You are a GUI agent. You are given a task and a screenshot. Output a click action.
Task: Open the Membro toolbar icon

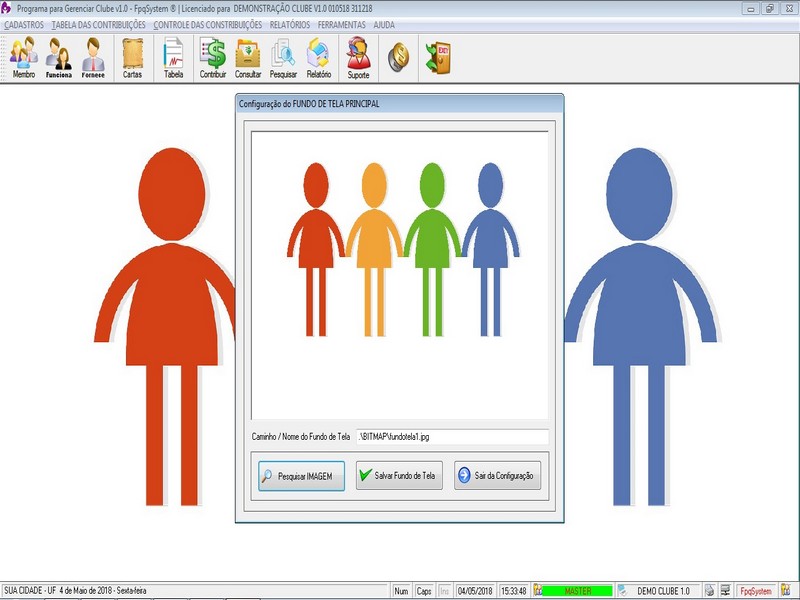[x=23, y=58]
